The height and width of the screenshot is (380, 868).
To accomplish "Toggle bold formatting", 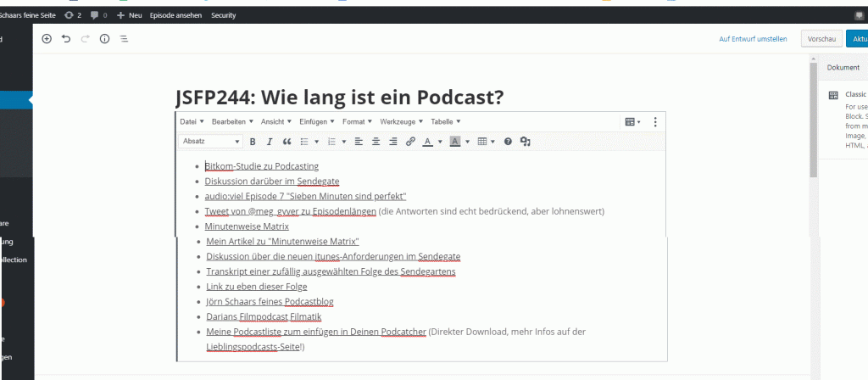I will pyautogui.click(x=253, y=142).
